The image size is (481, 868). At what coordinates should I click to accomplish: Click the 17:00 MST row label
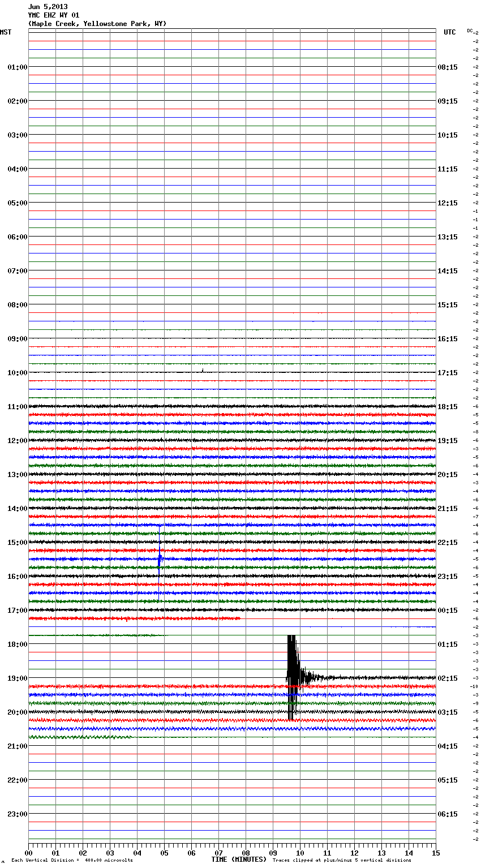(x=17, y=610)
